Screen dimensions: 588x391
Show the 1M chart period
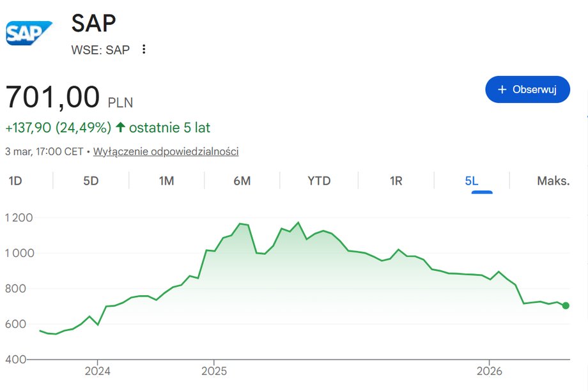click(x=166, y=181)
